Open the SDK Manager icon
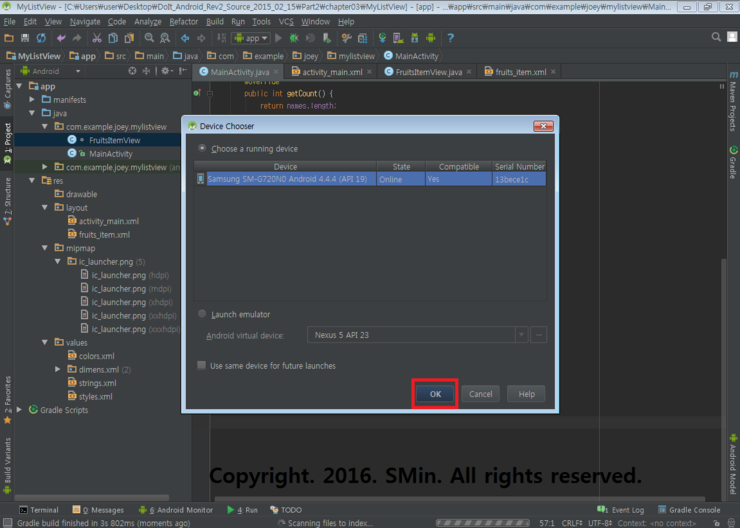Image resolution: width=740 pixels, height=528 pixels. point(414,38)
